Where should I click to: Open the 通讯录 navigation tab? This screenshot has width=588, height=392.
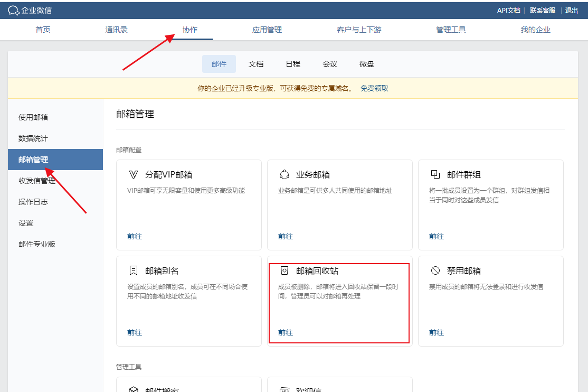coord(117,30)
